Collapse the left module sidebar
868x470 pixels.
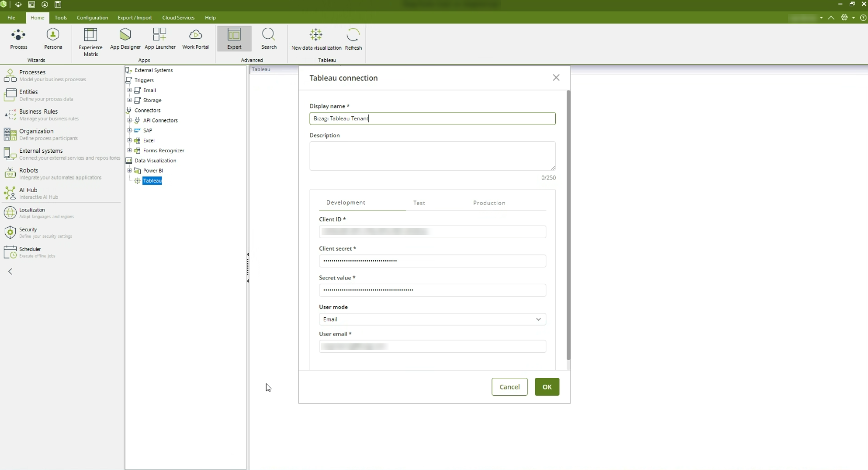pos(10,272)
